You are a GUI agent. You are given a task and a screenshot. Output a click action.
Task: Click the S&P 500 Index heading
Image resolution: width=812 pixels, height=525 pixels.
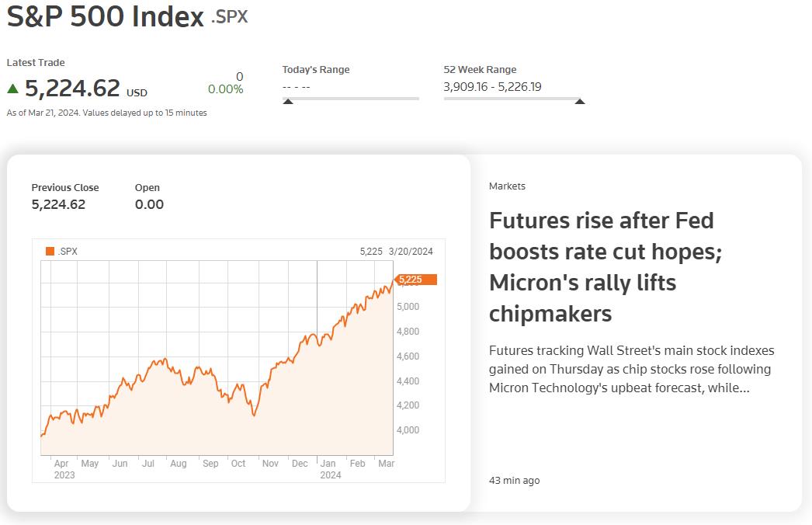[x=105, y=16]
